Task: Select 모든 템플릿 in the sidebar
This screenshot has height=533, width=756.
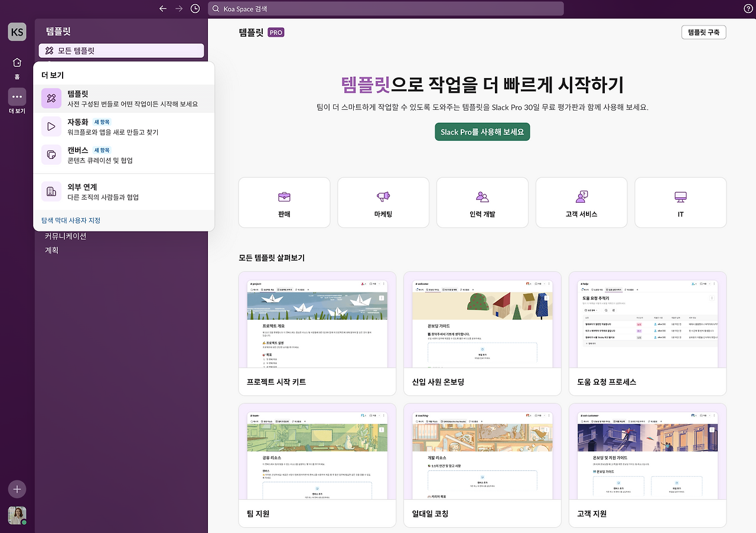Action: point(121,51)
